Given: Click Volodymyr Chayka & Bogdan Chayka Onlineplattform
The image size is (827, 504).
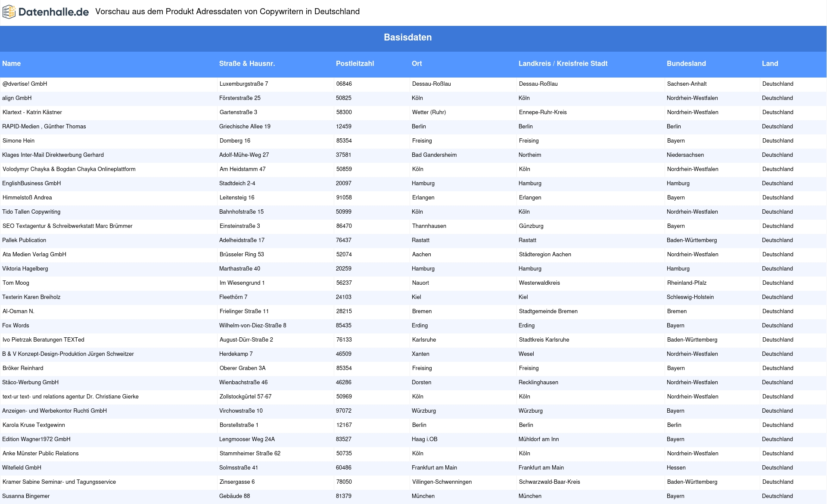Looking at the screenshot, I should point(69,169).
